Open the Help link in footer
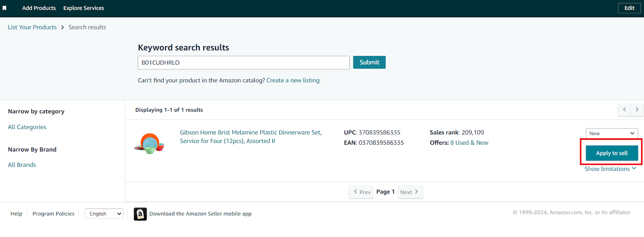 (x=16, y=214)
